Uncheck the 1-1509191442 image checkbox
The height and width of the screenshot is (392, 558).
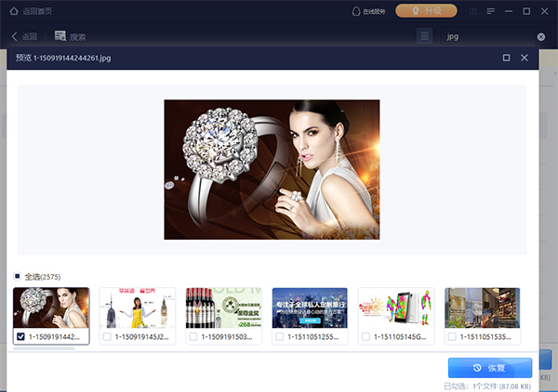click(x=20, y=336)
